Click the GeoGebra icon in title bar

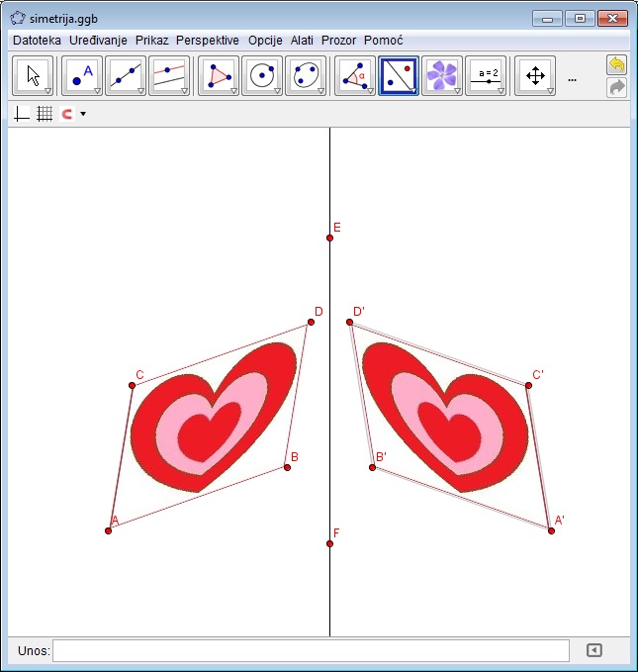point(18,19)
